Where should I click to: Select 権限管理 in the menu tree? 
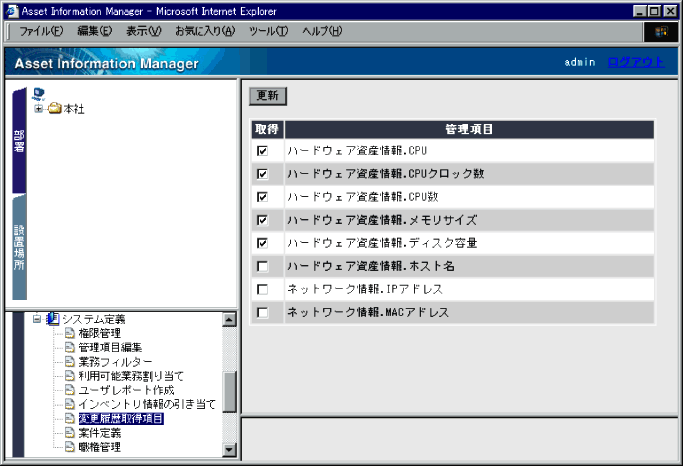pos(99,333)
